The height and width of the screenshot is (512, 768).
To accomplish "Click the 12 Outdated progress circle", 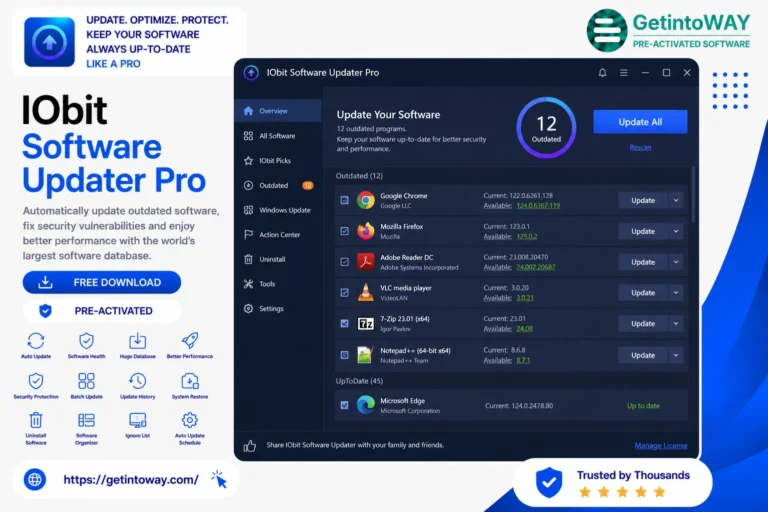I will 546,128.
